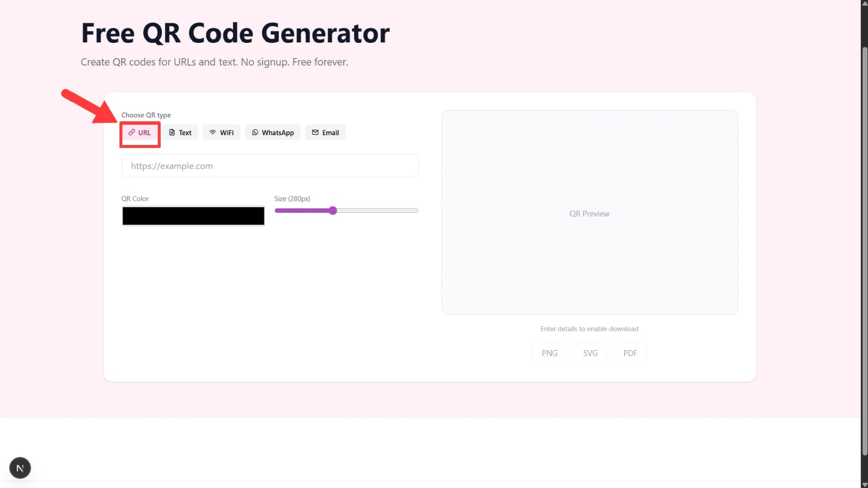Select the Email envelope QR type
Image resolution: width=868 pixels, height=488 pixels.
[x=325, y=133]
